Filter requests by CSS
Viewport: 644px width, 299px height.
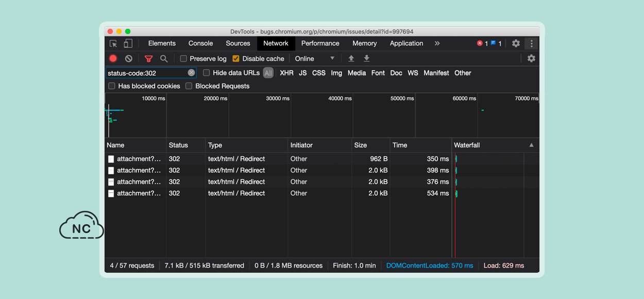coord(319,73)
